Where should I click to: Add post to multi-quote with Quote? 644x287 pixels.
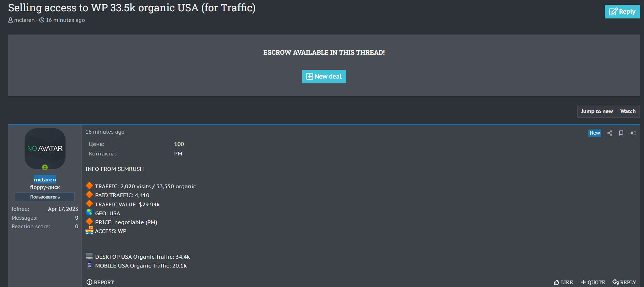click(x=593, y=282)
